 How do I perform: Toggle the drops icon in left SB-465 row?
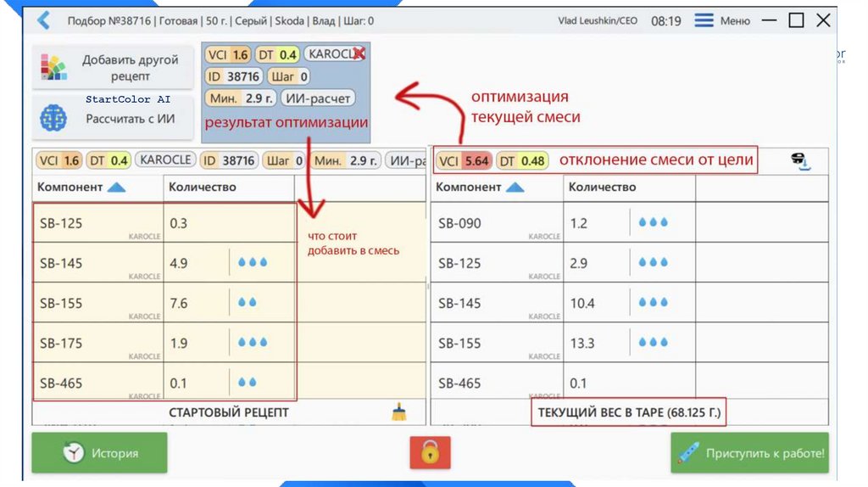[248, 383]
